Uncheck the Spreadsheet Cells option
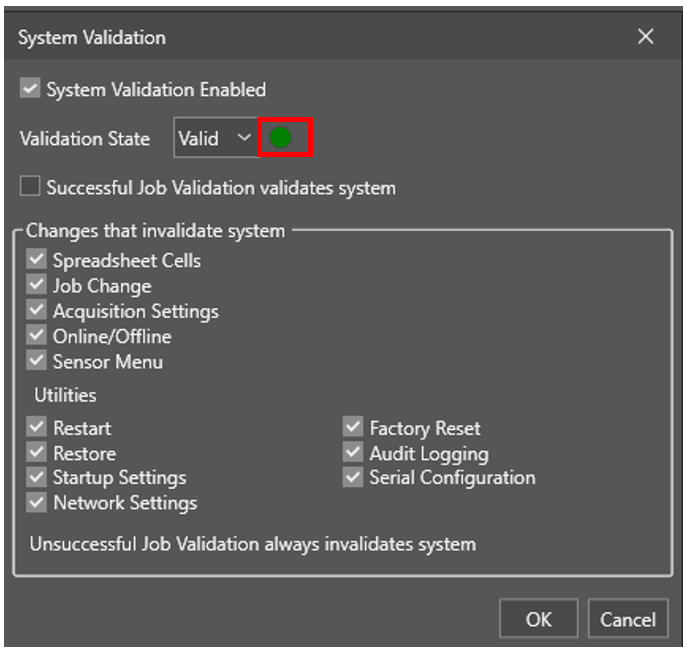Screen dimensions: 687x649 (x=37, y=260)
